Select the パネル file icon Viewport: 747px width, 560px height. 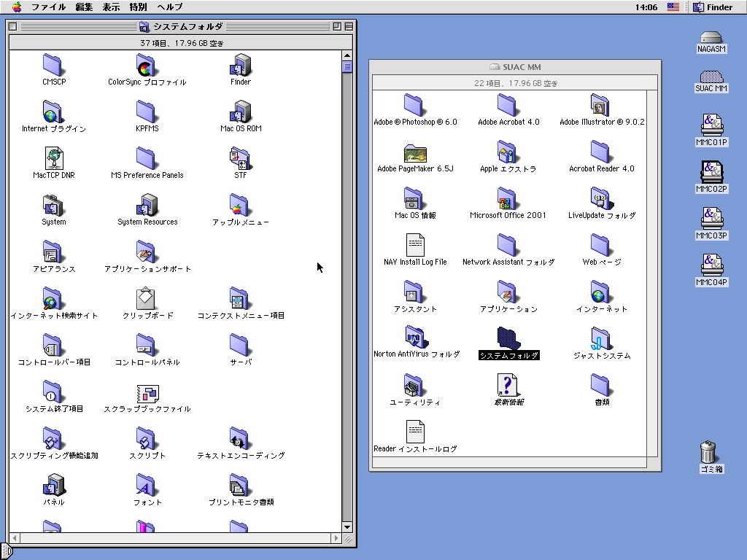tap(53, 485)
